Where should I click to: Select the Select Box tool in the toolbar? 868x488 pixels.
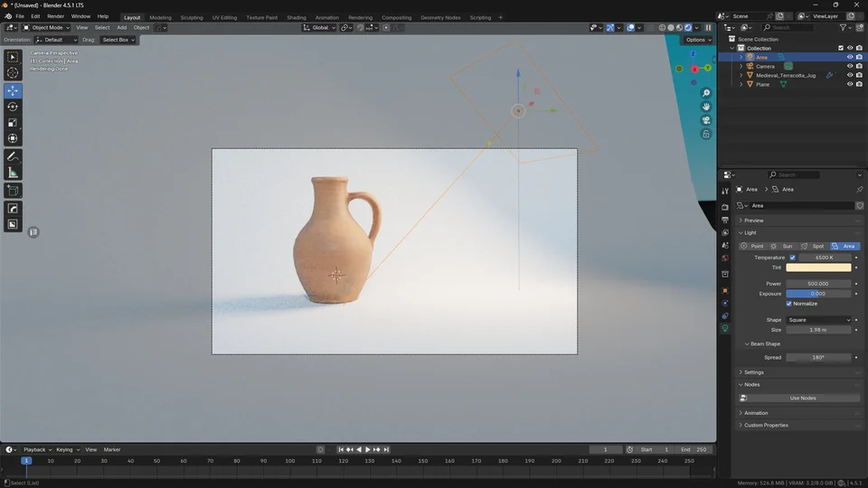click(13, 57)
